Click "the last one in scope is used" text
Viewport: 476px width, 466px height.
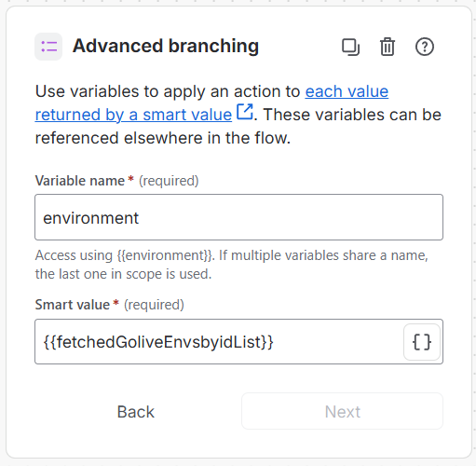pyautogui.click(x=123, y=274)
